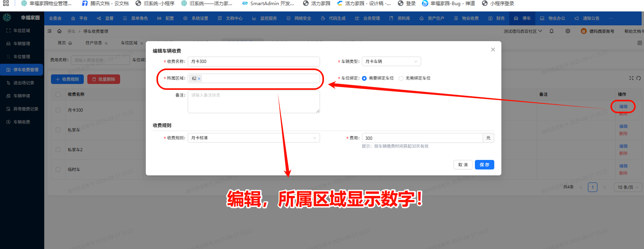The height and width of the screenshot is (249, 644).
Task: Open settings via the top gear icon
Action: [x=568, y=31]
